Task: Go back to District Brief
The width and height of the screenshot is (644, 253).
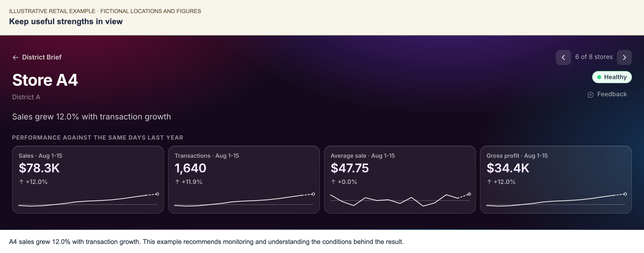Action: click(37, 57)
